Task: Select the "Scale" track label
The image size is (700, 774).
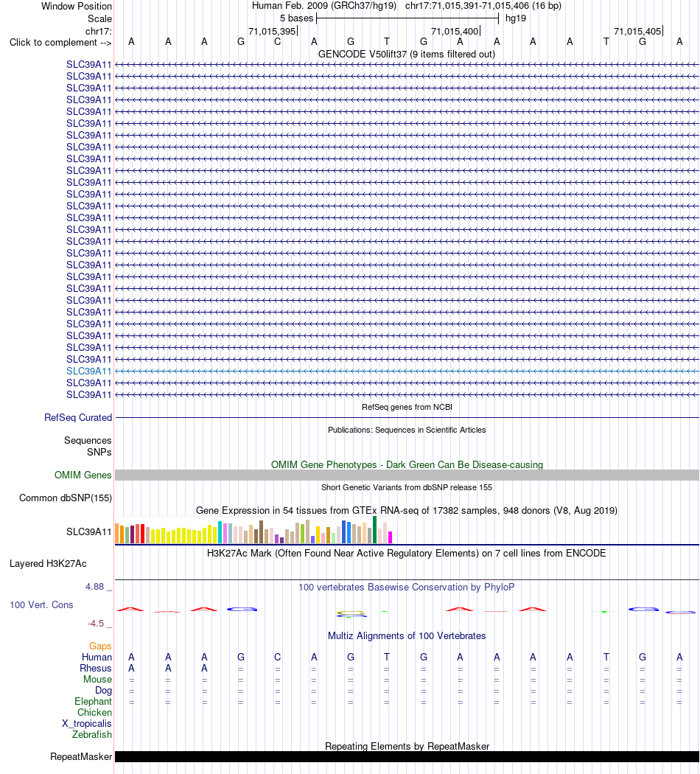Action: click(x=99, y=18)
